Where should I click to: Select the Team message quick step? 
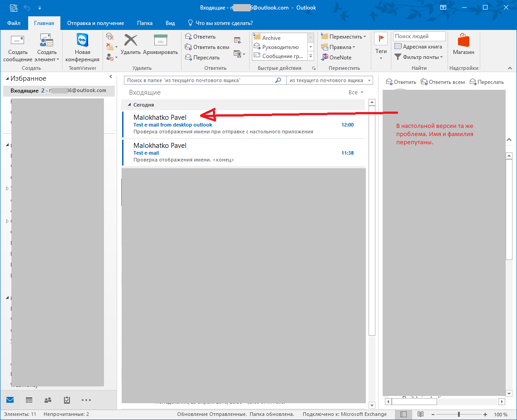click(280, 56)
